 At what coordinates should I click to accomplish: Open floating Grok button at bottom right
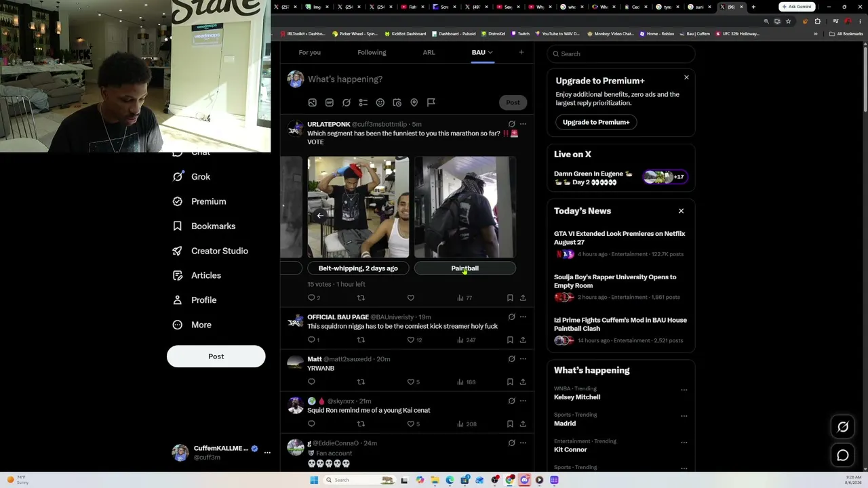[843, 427]
